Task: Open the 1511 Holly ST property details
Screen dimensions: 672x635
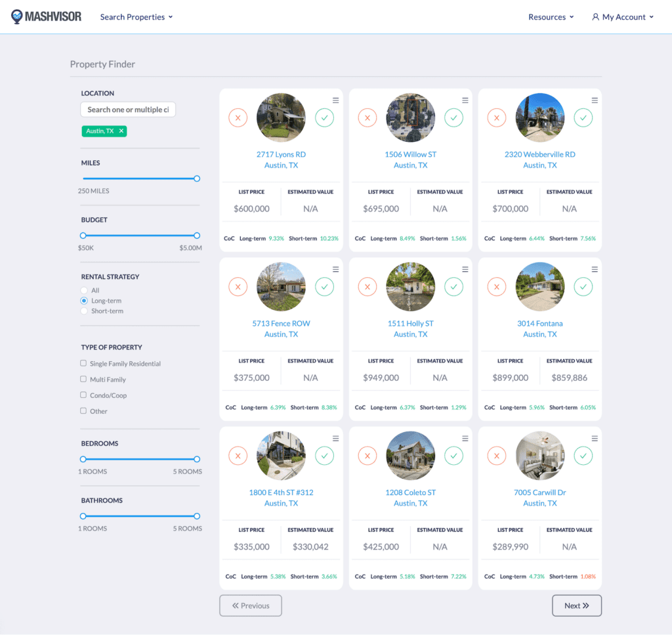Action: point(410,323)
